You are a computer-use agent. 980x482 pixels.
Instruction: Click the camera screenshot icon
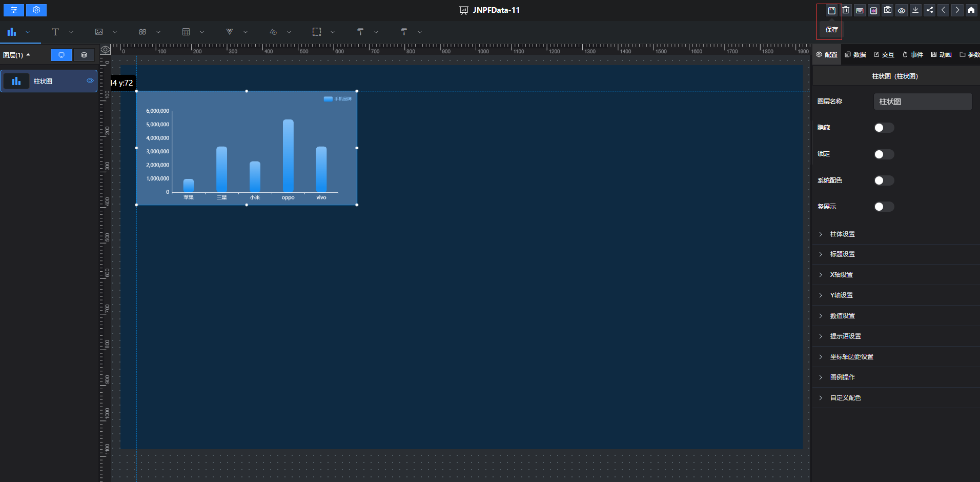tap(888, 10)
